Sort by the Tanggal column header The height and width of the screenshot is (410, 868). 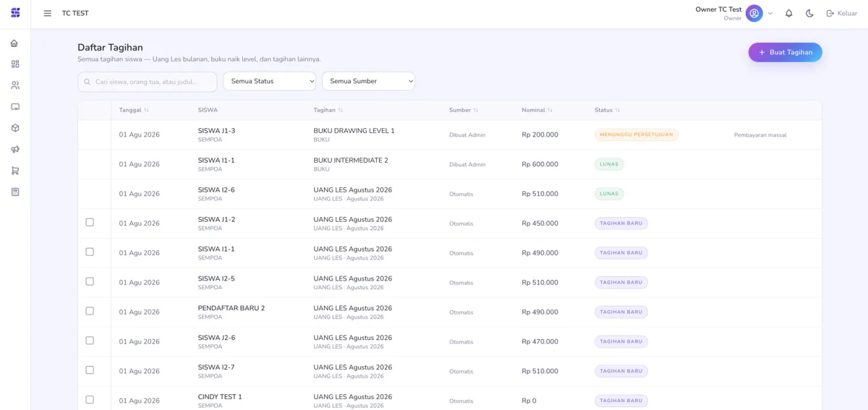pos(134,110)
